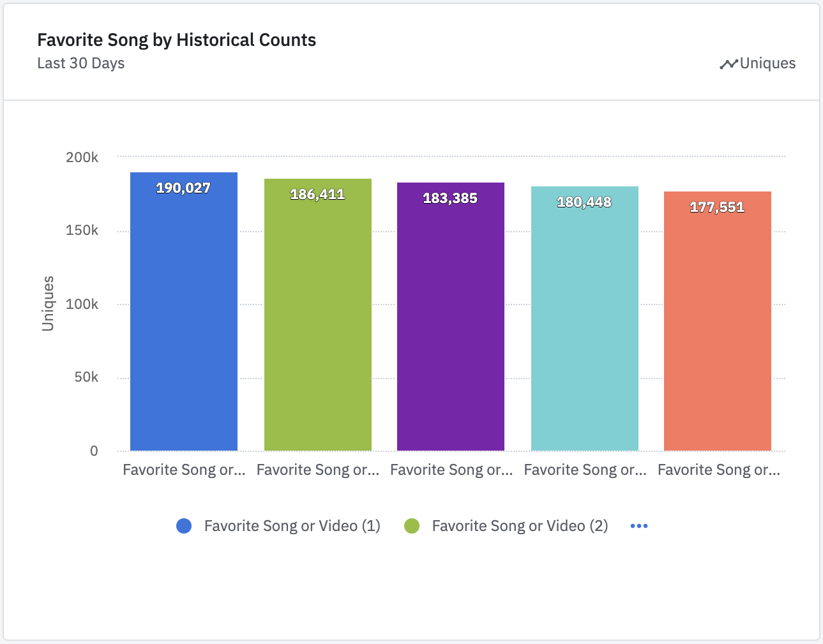Screen dimensions: 823x644
Task: Click the blue legend dot for Video (1)
Action: (184, 526)
